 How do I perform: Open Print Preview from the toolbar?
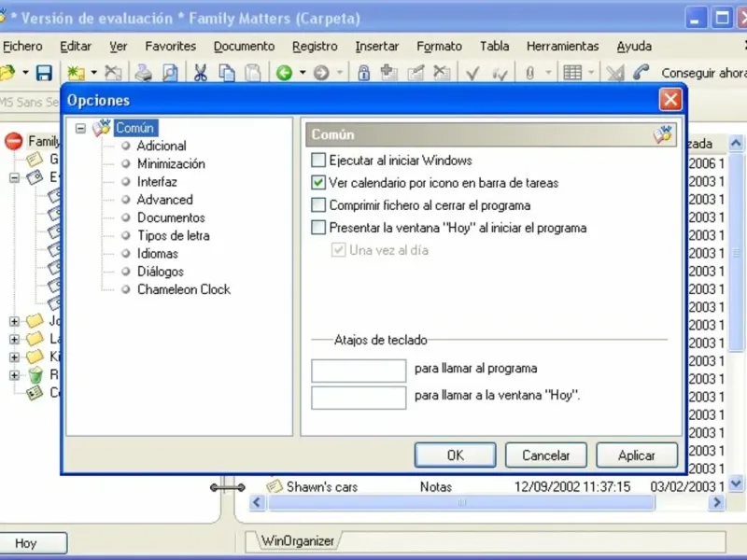170,73
